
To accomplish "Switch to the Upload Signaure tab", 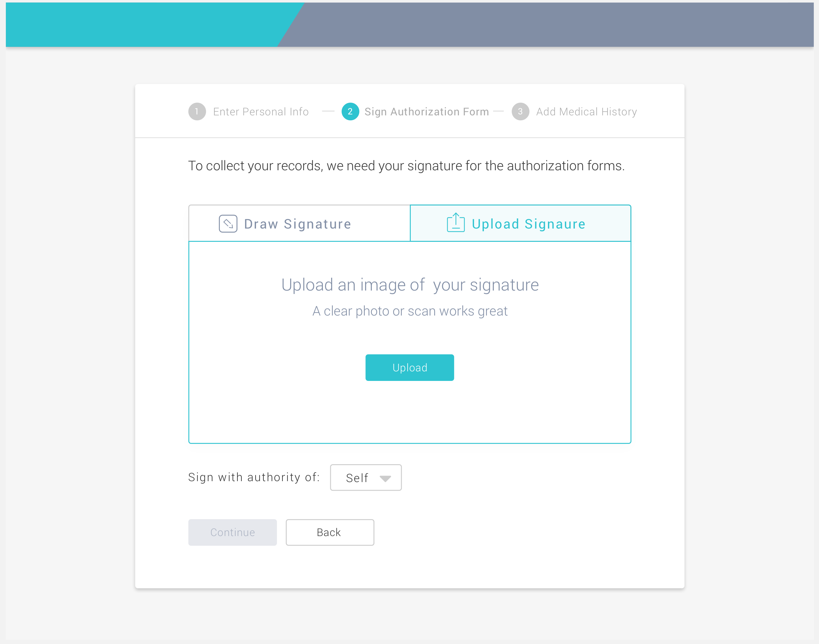I will [520, 223].
